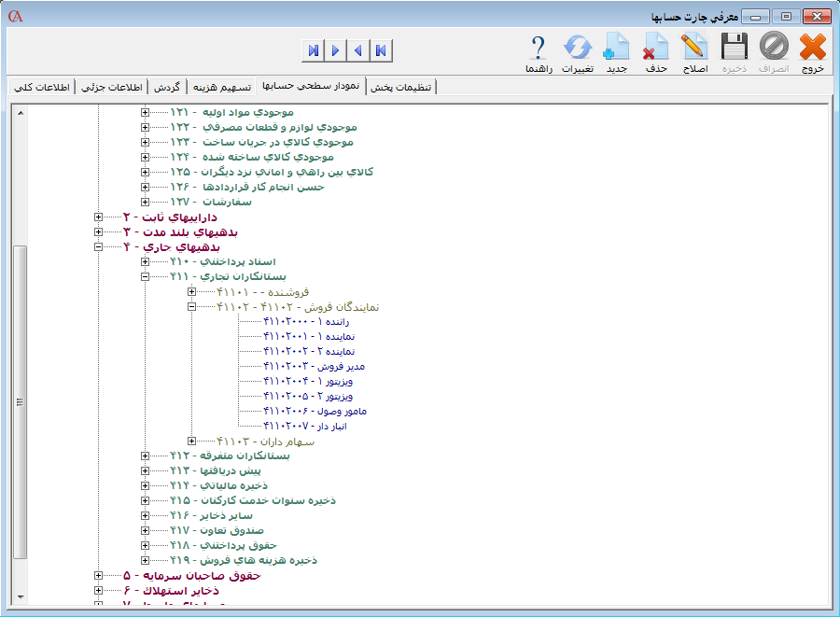Switch to the اطلاعات کلی tab
Viewport: 840px width, 617px height.
click(41, 87)
